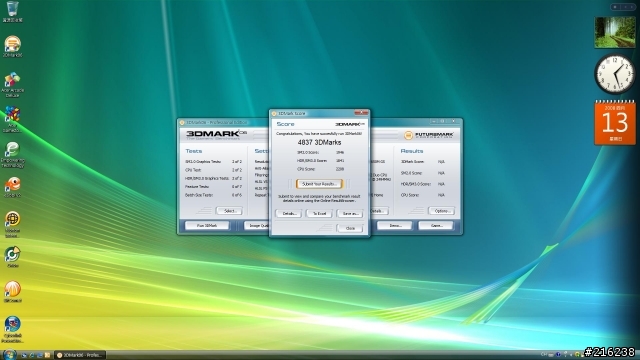640x360 pixels.
Task: Click To Excel button in Score dialog
Action: pyautogui.click(x=319, y=213)
